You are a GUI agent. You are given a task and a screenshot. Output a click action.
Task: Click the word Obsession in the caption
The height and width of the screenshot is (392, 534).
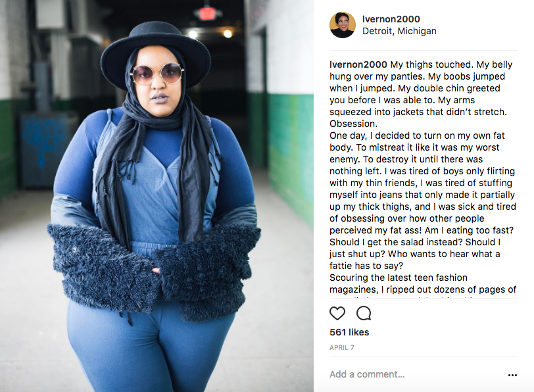[353, 124]
